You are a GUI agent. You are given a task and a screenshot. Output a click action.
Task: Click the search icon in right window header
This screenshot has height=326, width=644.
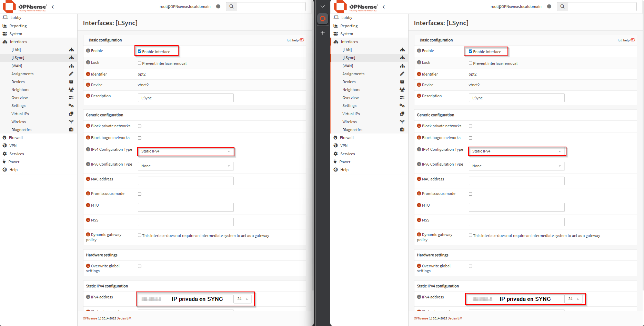(x=562, y=6)
